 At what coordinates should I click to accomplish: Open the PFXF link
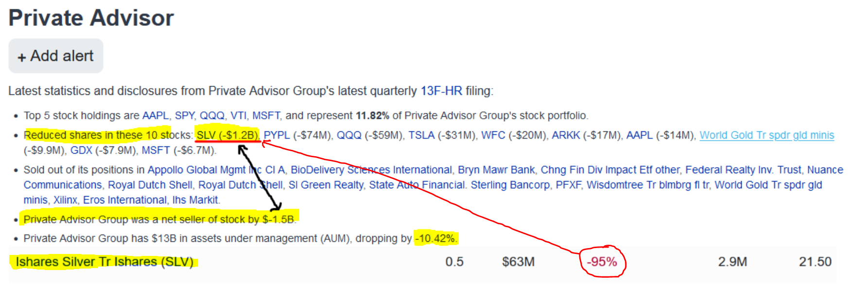pyautogui.click(x=568, y=185)
